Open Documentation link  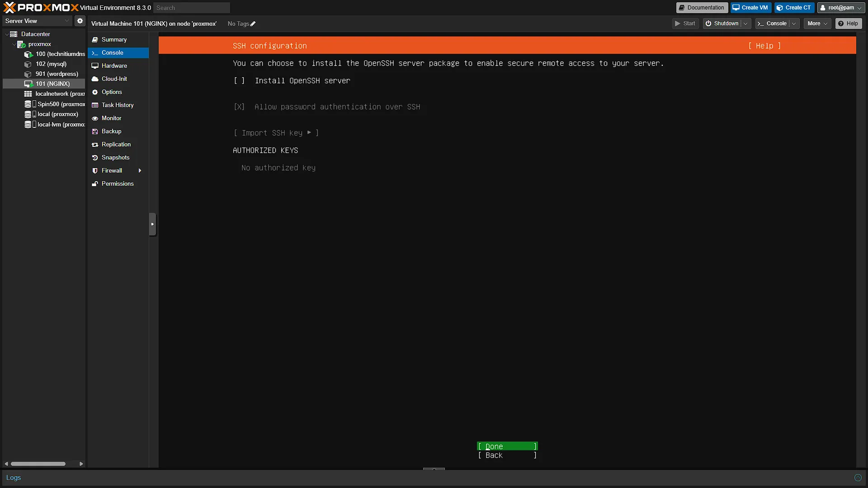702,8
